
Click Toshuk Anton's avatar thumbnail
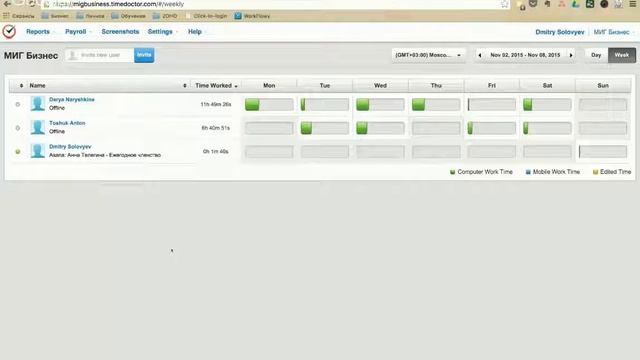pyautogui.click(x=38, y=127)
